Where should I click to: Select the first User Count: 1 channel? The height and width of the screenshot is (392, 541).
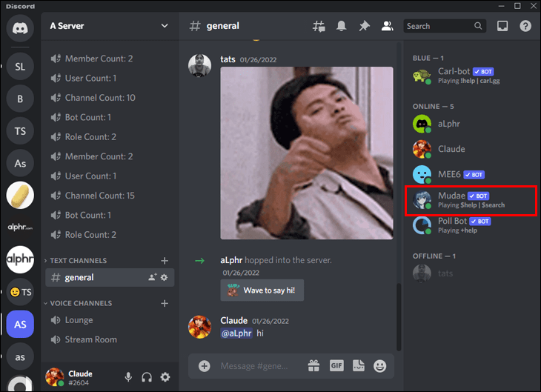[110, 79]
